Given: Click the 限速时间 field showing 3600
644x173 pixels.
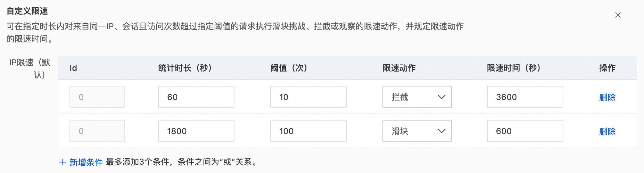Looking at the screenshot, I should click(525, 97).
